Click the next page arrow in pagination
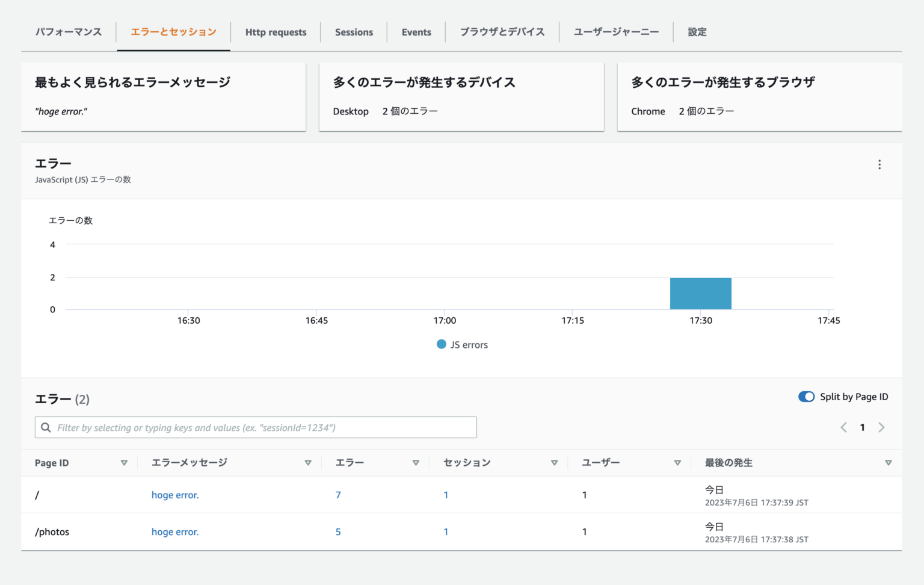 click(881, 427)
